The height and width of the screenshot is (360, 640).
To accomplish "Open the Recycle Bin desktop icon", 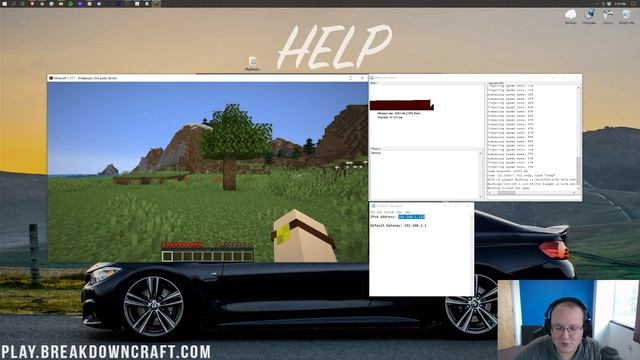I will [x=627, y=16].
